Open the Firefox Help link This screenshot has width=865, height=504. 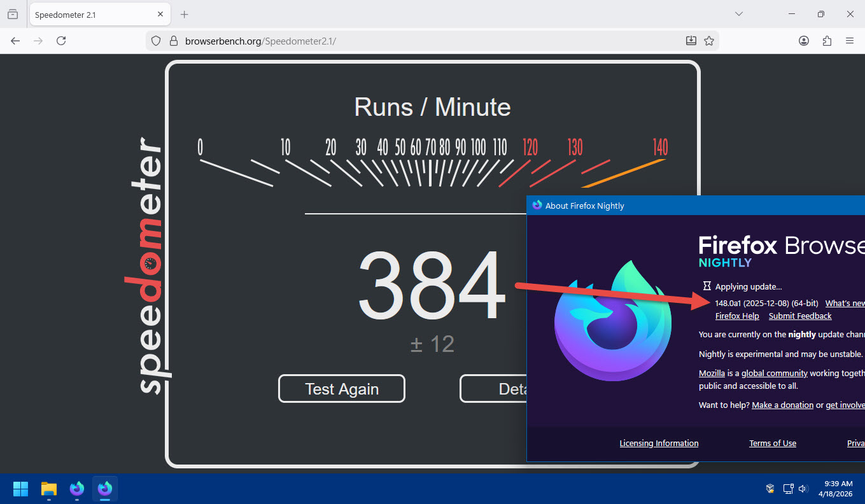(x=737, y=316)
